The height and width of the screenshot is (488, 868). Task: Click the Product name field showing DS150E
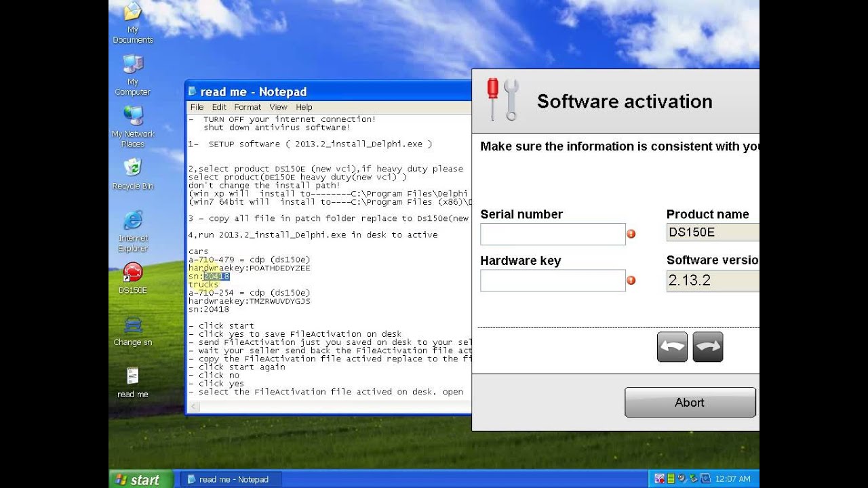pyautogui.click(x=713, y=232)
